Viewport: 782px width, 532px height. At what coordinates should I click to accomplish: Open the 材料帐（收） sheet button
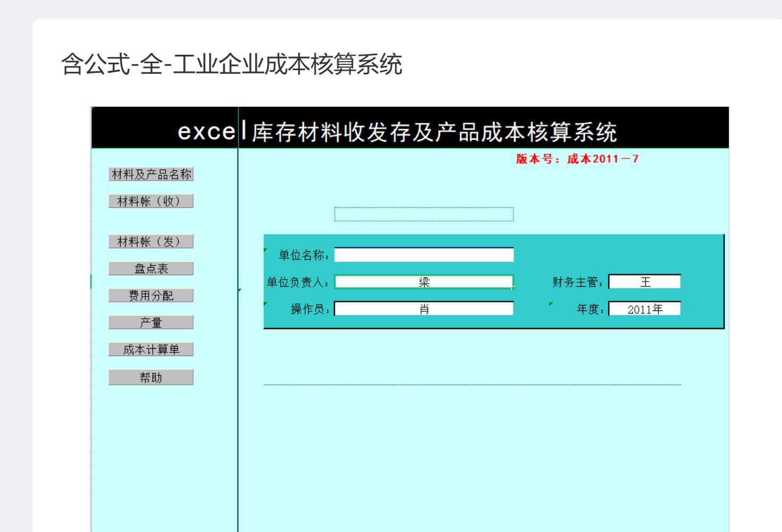[x=151, y=201]
